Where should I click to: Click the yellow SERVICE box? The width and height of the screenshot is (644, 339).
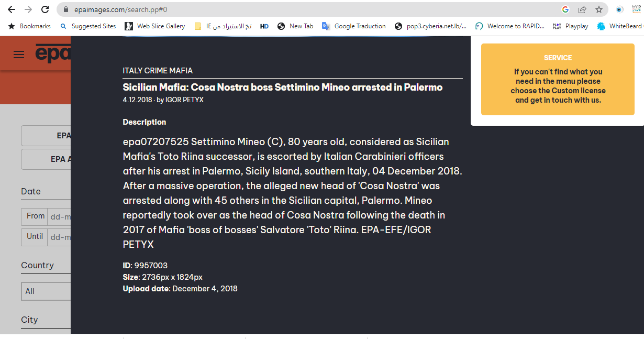pos(558,79)
